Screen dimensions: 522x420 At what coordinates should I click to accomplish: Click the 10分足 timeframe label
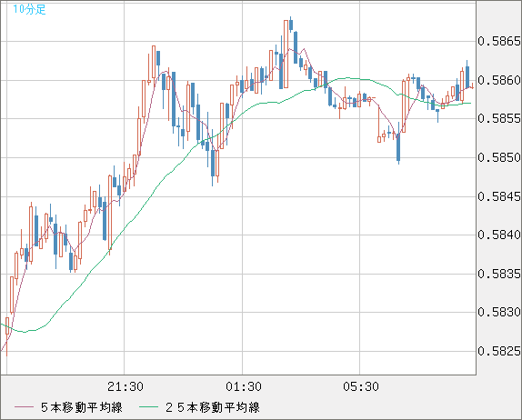29,9
